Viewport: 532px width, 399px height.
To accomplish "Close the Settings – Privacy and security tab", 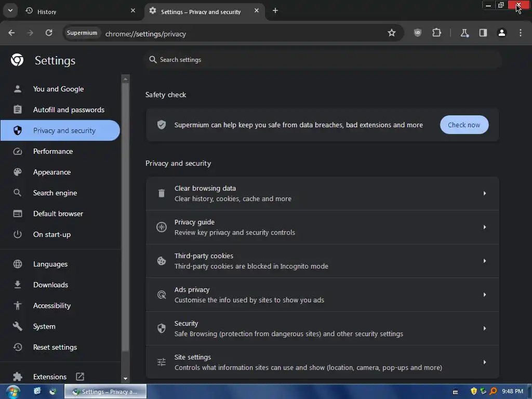I will point(257,10).
